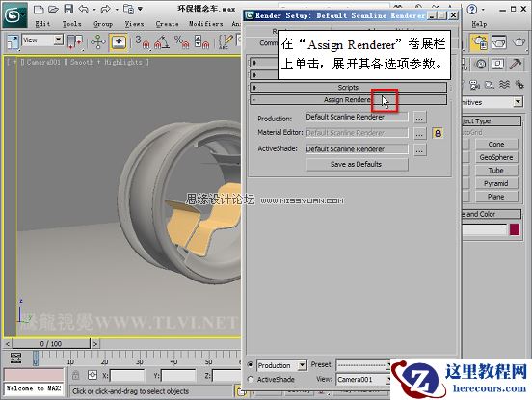Click the Plane primitive button
The width and height of the screenshot is (532, 400).
click(x=496, y=197)
